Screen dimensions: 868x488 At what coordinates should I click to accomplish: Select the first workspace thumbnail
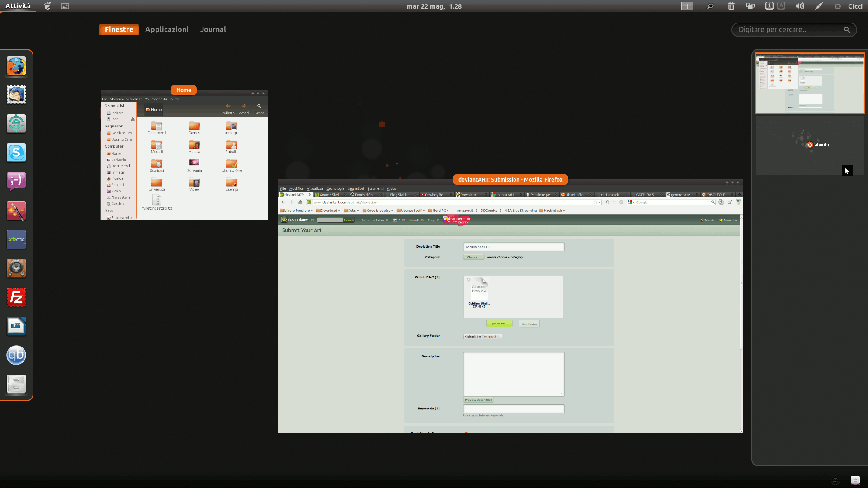(810, 83)
